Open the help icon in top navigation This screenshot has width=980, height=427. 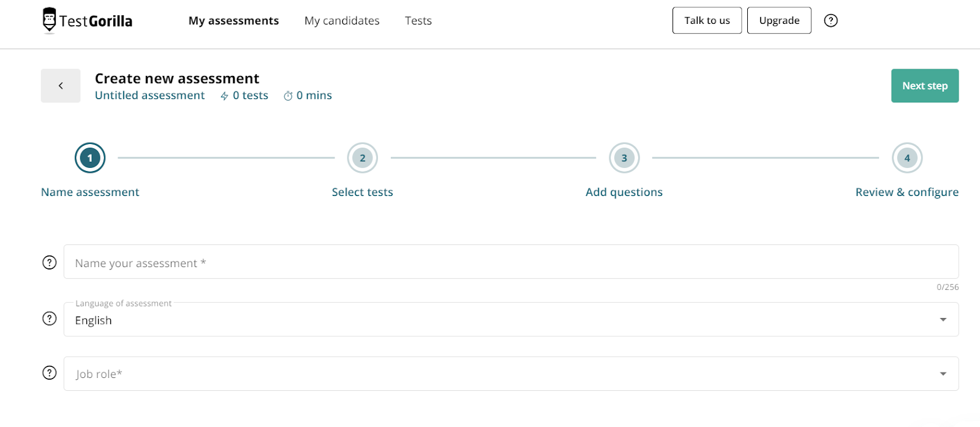pyautogui.click(x=831, y=21)
